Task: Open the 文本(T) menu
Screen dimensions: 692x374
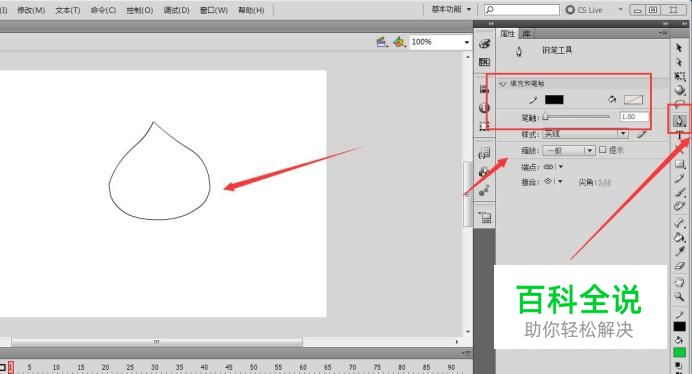Action: (x=68, y=10)
